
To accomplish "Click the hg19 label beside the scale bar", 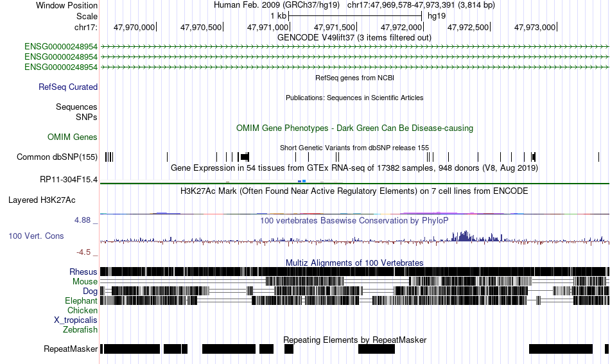I will tap(437, 16).
